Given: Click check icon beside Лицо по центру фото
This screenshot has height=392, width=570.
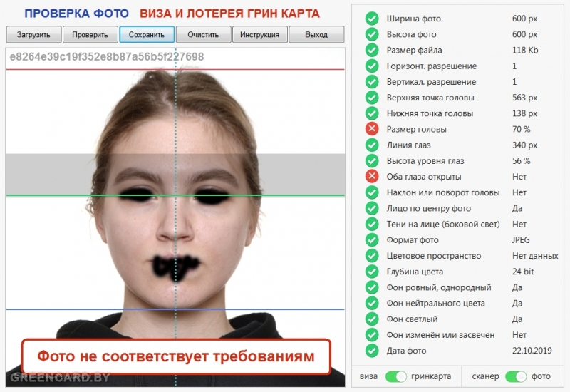Looking at the screenshot, I should 372,208.
